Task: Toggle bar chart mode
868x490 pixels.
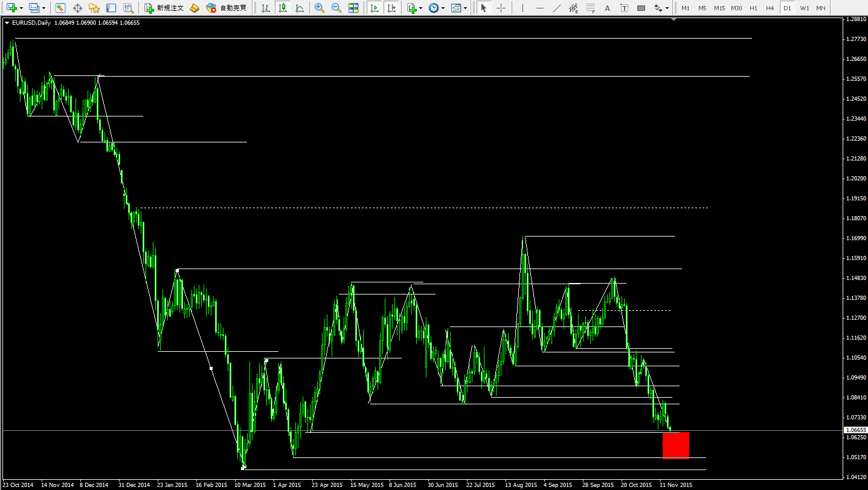Action: pyautogui.click(x=265, y=8)
